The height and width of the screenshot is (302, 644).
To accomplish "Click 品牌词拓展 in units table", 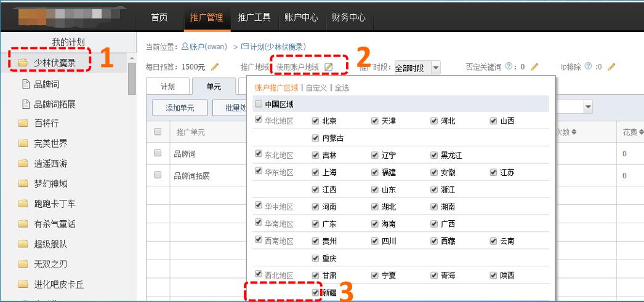I will (x=192, y=176).
